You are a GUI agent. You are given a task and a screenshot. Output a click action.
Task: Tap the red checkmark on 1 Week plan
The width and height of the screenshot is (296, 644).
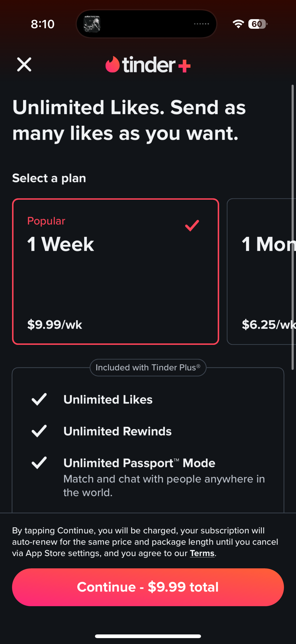[x=192, y=225]
